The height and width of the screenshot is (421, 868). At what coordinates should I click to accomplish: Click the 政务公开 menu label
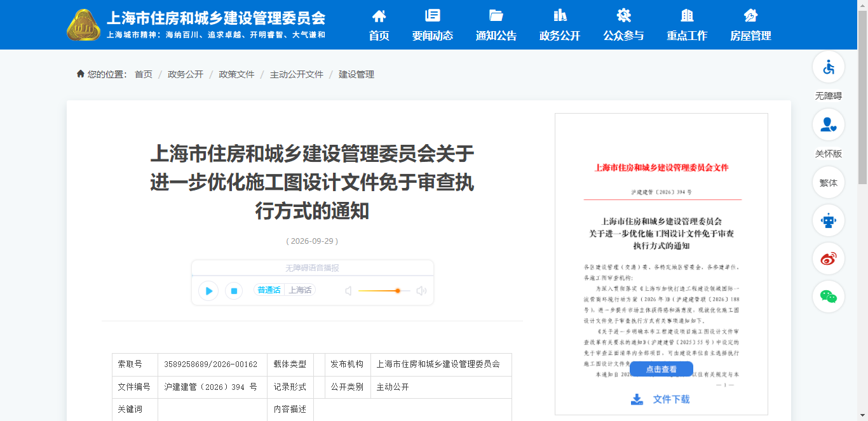pyautogui.click(x=560, y=36)
